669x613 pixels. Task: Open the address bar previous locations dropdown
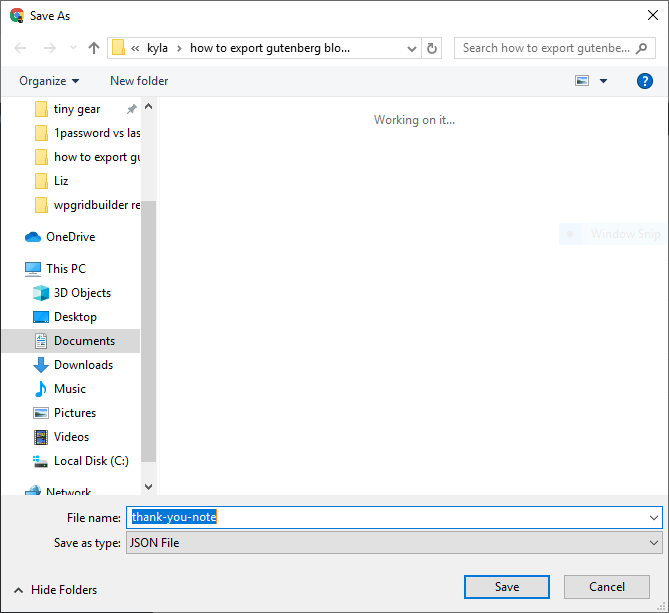coord(412,48)
